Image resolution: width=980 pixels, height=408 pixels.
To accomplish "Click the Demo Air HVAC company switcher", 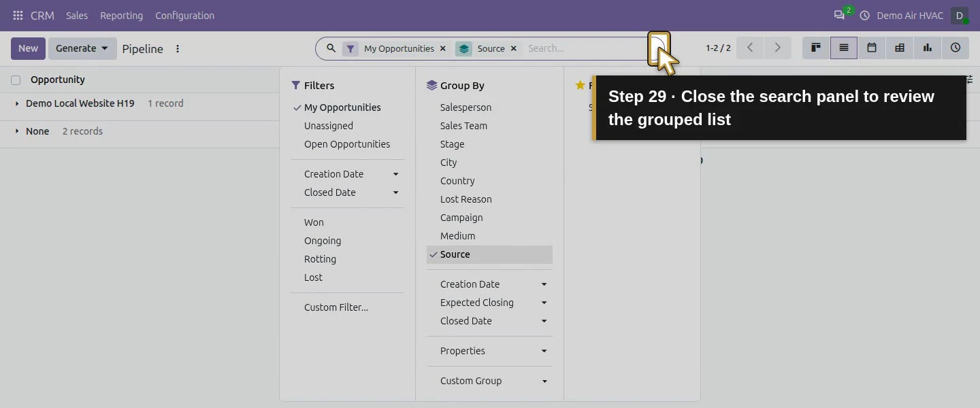I will click(910, 16).
